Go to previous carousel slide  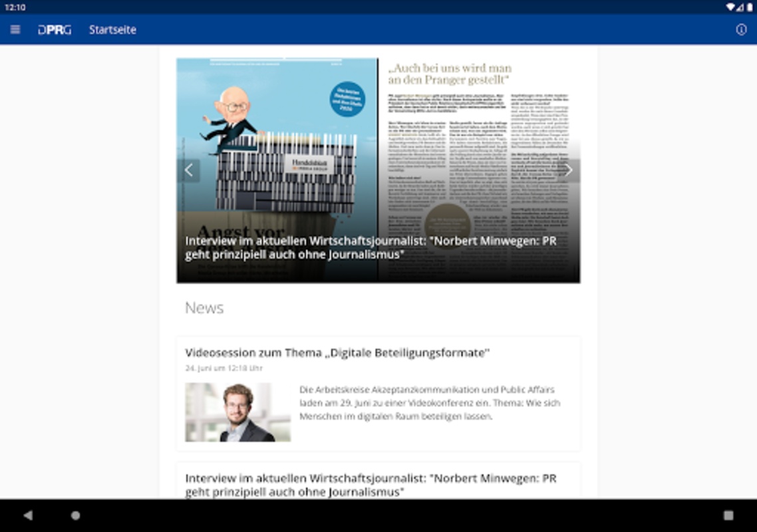pyautogui.click(x=189, y=170)
